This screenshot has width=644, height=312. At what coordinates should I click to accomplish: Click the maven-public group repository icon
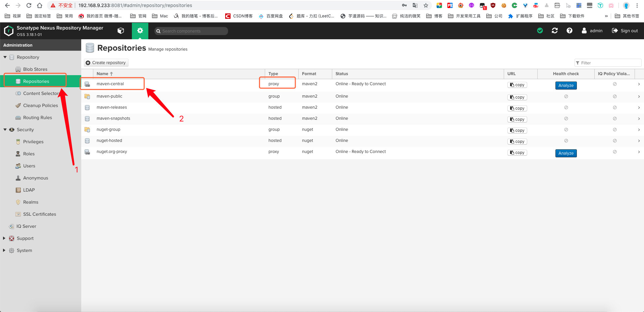[x=87, y=96]
